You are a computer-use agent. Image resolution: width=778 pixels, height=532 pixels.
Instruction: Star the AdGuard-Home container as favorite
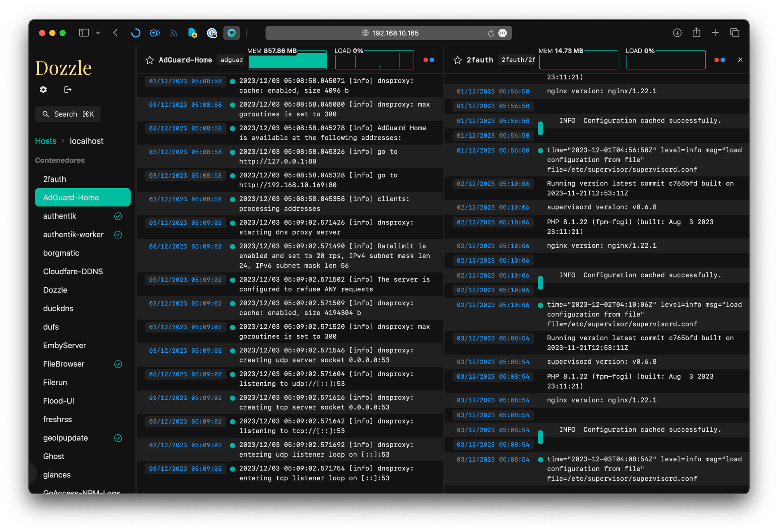pos(149,60)
